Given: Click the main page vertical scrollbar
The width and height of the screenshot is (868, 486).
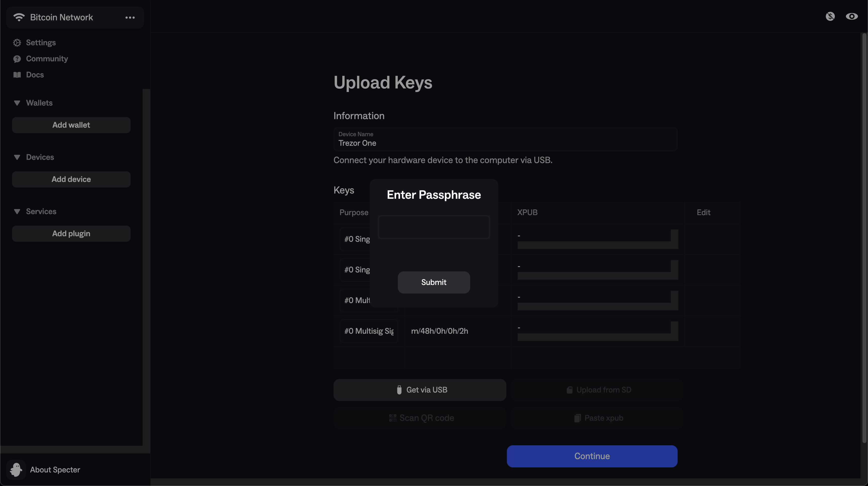Looking at the screenshot, I should (x=865, y=236).
